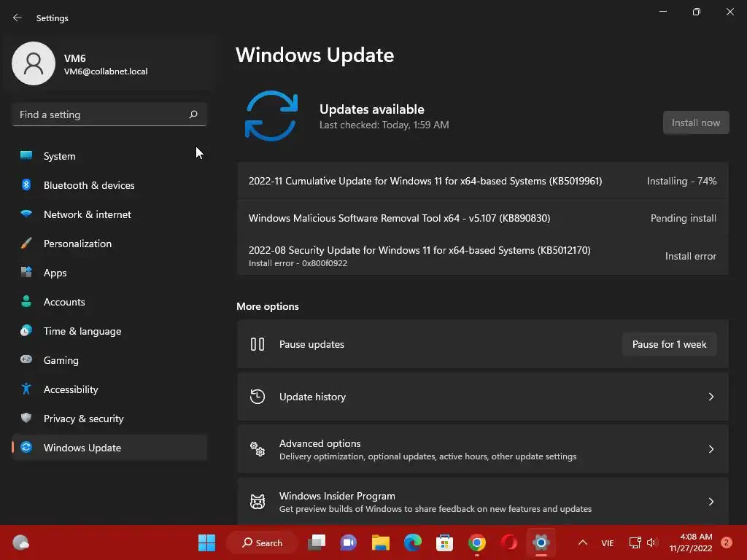Screen dimensions: 747x560
Task: Click Last checked: Today, 1:59 AM
Action: (x=384, y=125)
